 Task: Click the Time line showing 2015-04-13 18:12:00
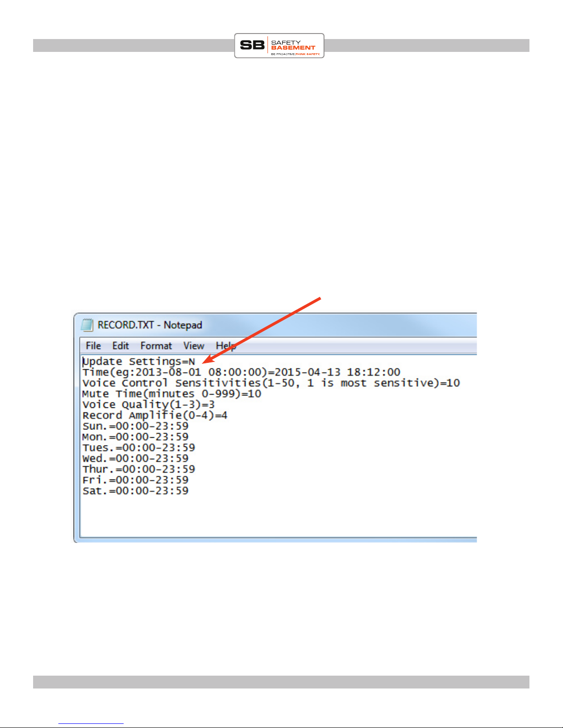(241, 372)
